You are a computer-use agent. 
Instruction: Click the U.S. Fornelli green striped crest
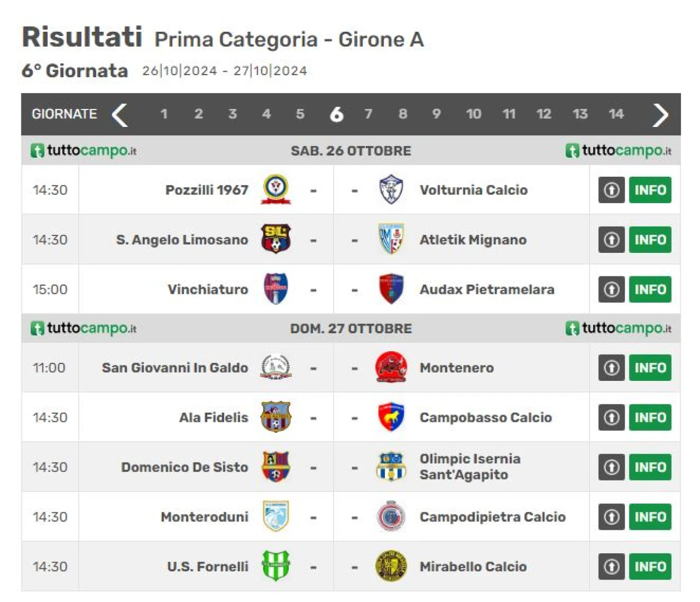(x=276, y=566)
